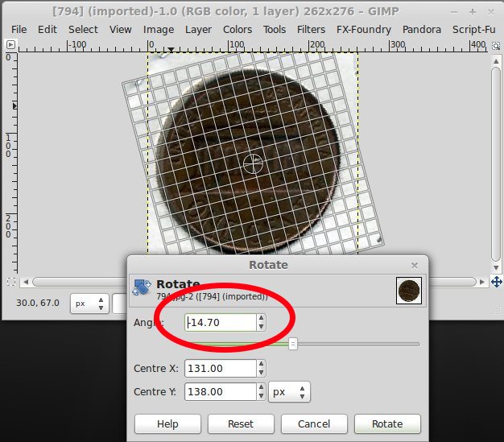Screen dimensions: 504x442
Task: Click the angle slider handle
Action: 292,344
